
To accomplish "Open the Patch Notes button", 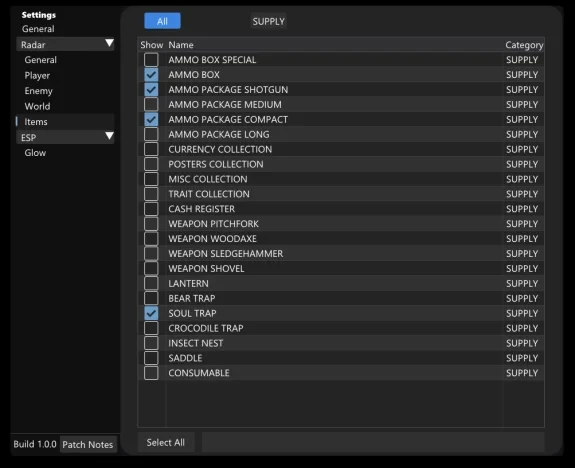I will pyautogui.click(x=88, y=445).
